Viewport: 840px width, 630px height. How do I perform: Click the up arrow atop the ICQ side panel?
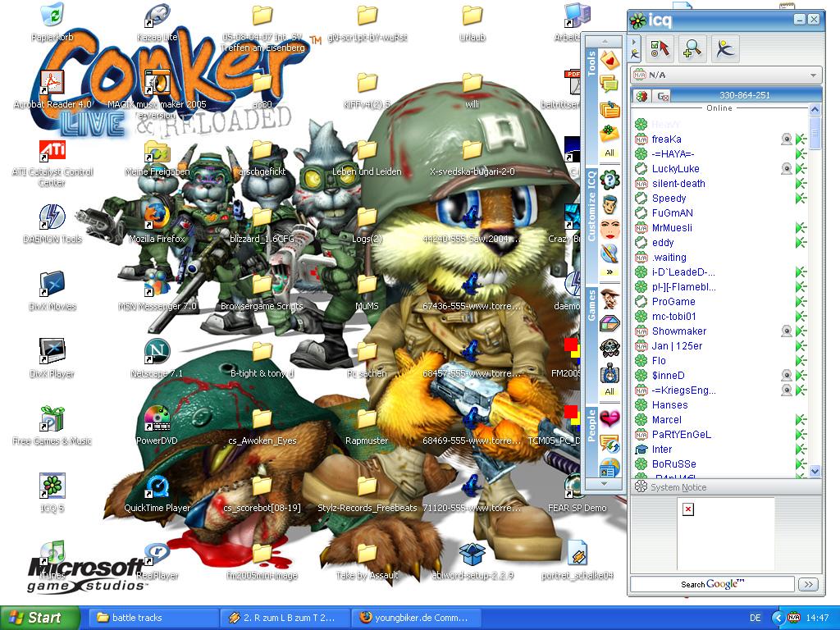[604, 41]
